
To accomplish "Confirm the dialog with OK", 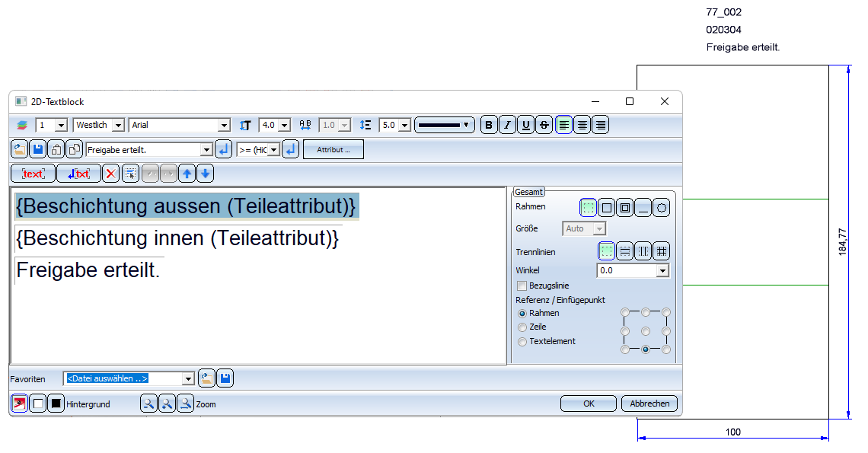I will pyautogui.click(x=589, y=404).
